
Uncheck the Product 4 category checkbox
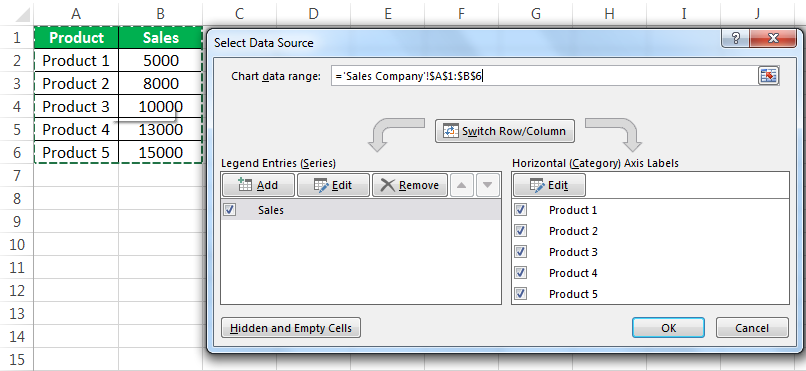(x=521, y=273)
